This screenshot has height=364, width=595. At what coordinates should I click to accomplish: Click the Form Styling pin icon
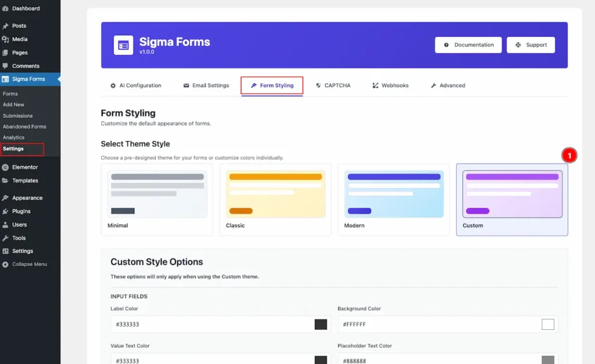click(254, 86)
